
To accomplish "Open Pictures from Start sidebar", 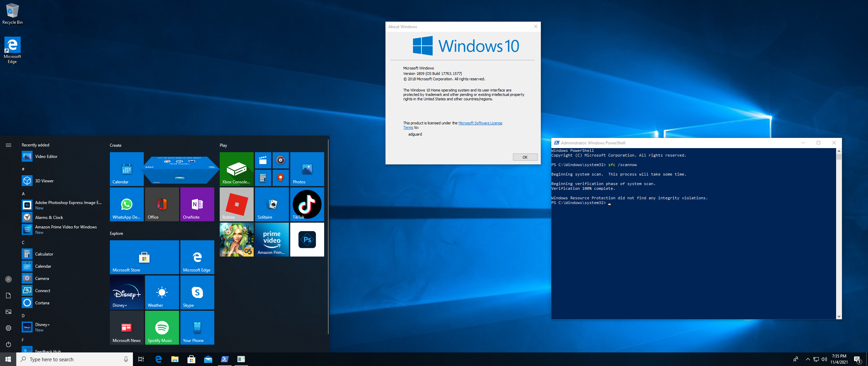I will [x=8, y=312].
